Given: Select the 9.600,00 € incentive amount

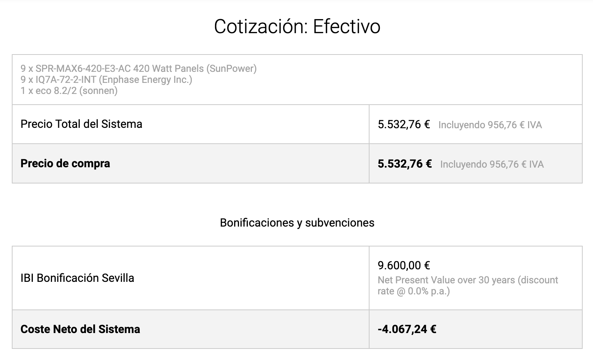Looking at the screenshot, I should pyautogui.click(x=404, y=265).
